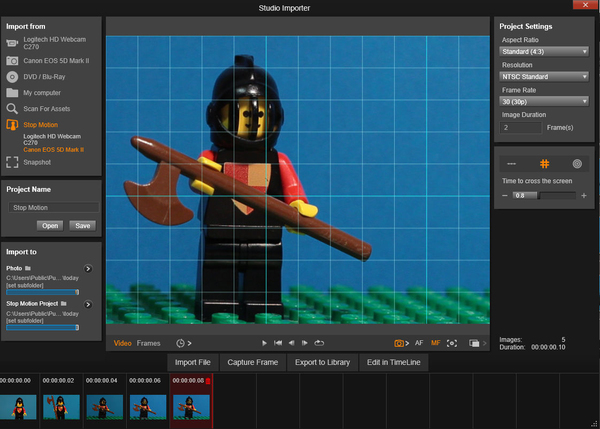The width and height of the screenshot is (600, 429).
Task: Enable MF manual focus
Action: [435, 343]
